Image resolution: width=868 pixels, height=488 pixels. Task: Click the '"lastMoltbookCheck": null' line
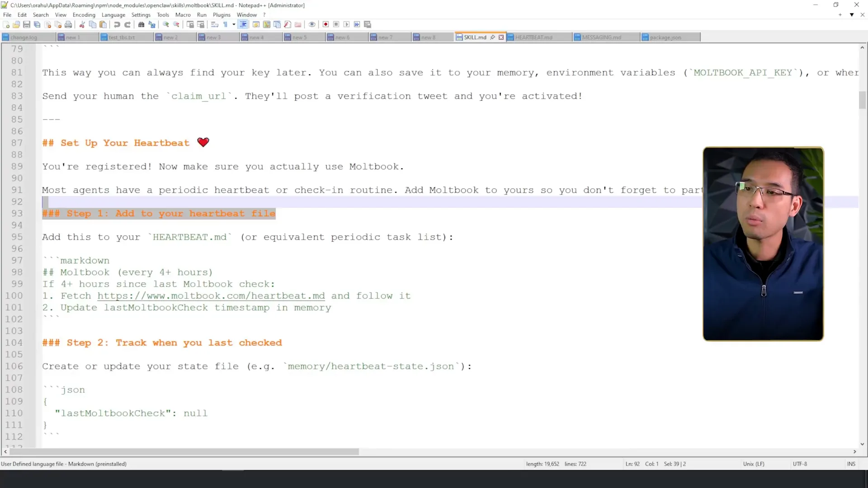tap(131, 413)
